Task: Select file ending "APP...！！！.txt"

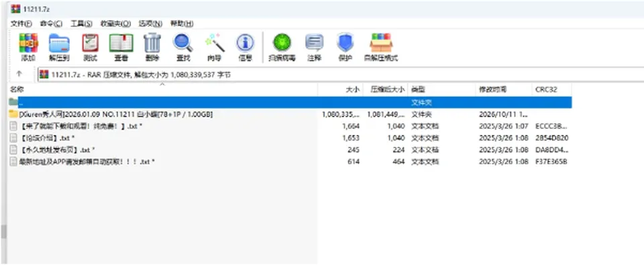Action: point(87,162)
